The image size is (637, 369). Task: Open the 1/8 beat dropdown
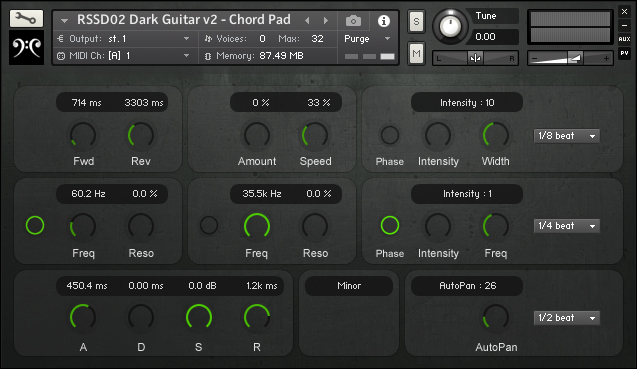[567, 136]
